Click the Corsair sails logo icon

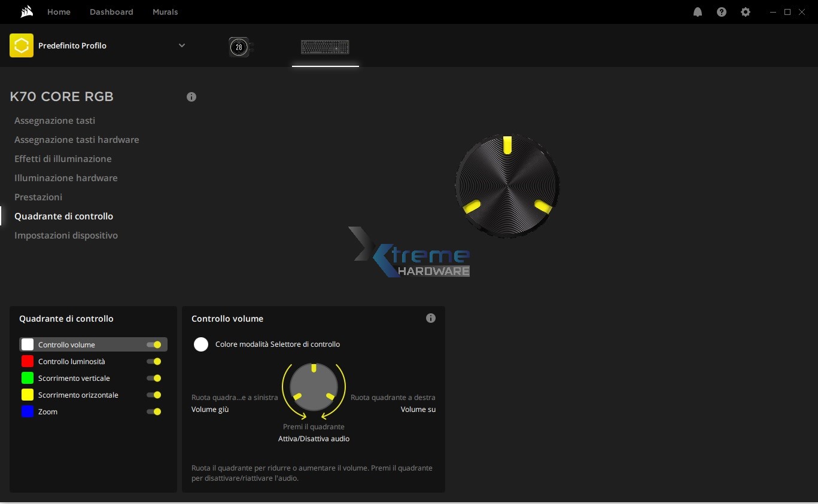pyautogui.click(x=26, y=12)
